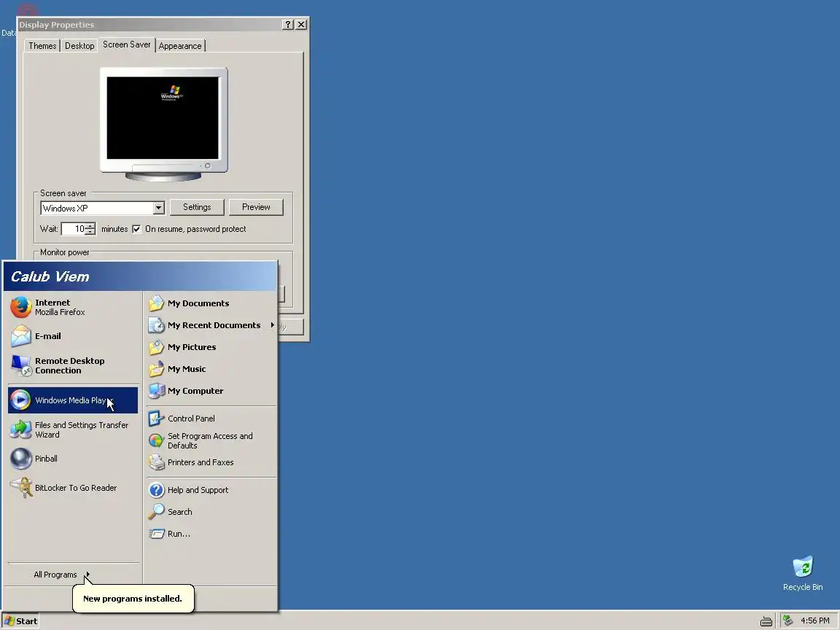Open Help and Support

pyautogui.click(x=211, y=490)
